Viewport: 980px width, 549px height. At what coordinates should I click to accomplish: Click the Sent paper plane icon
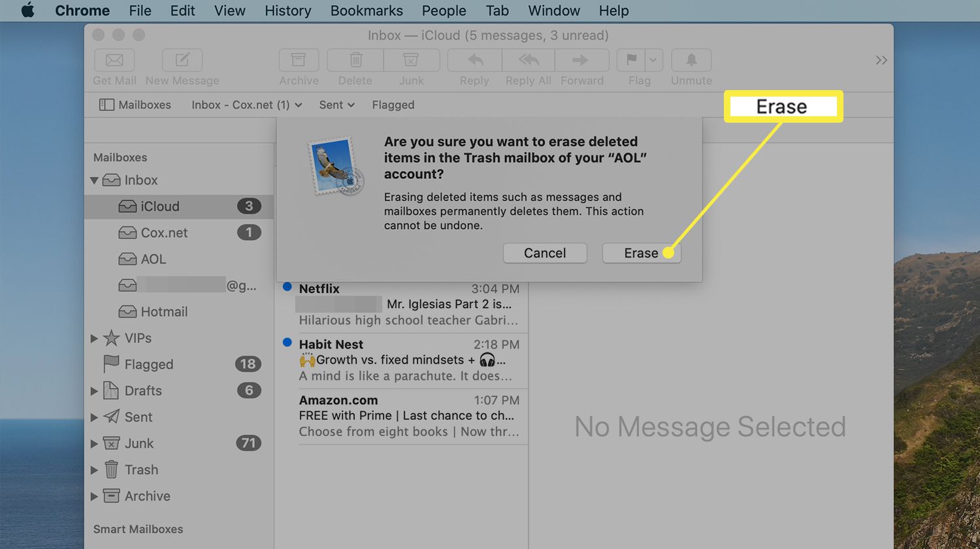[x=112, y=416]
